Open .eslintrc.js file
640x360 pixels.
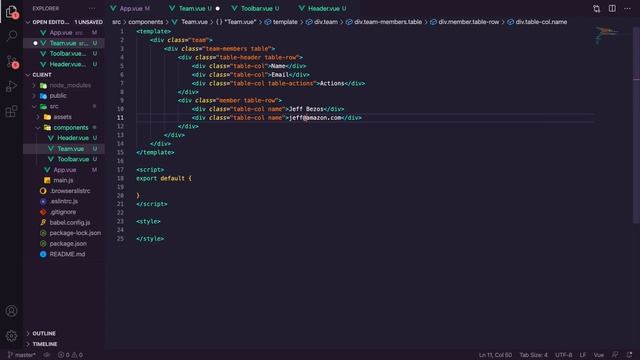[64, 202]
